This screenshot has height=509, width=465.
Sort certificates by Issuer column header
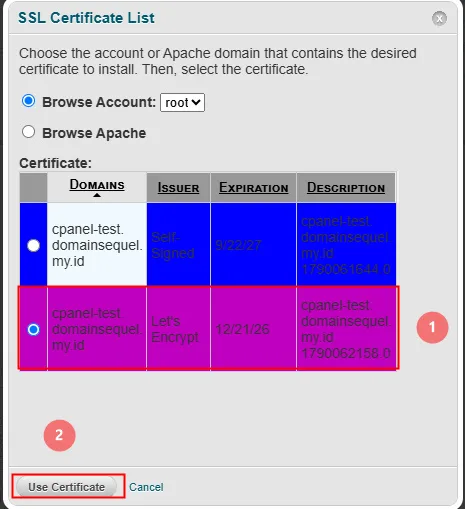tap(178, 188)
